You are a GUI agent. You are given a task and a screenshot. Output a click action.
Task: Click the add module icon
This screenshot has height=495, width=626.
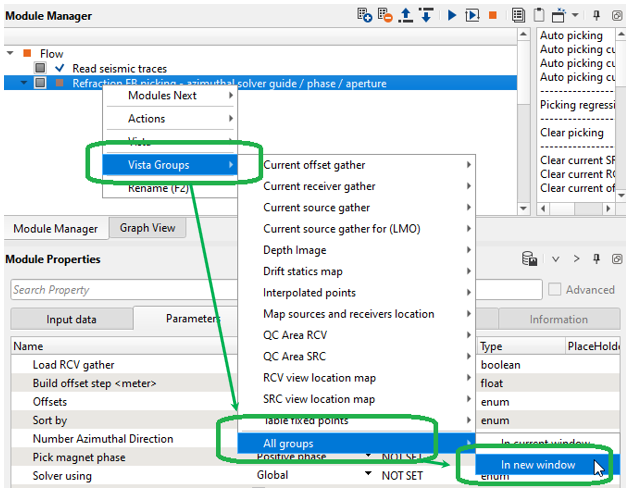click(x=365, y=15)
